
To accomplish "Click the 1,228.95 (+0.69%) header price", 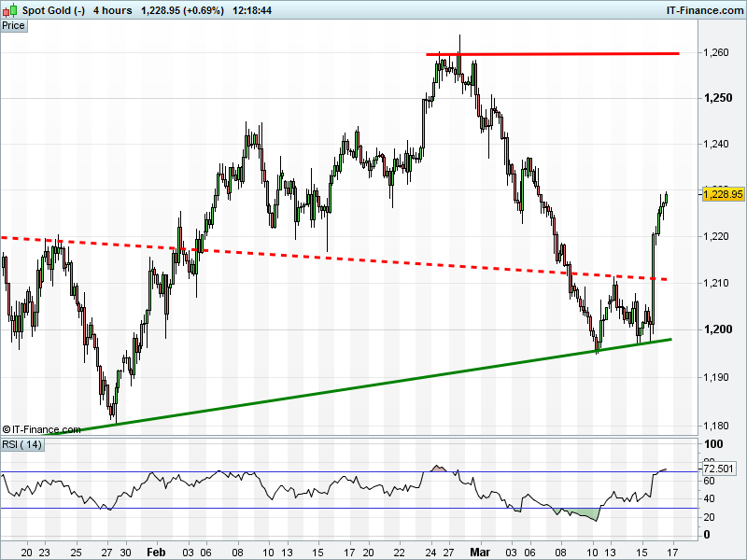I will point(182,10).
